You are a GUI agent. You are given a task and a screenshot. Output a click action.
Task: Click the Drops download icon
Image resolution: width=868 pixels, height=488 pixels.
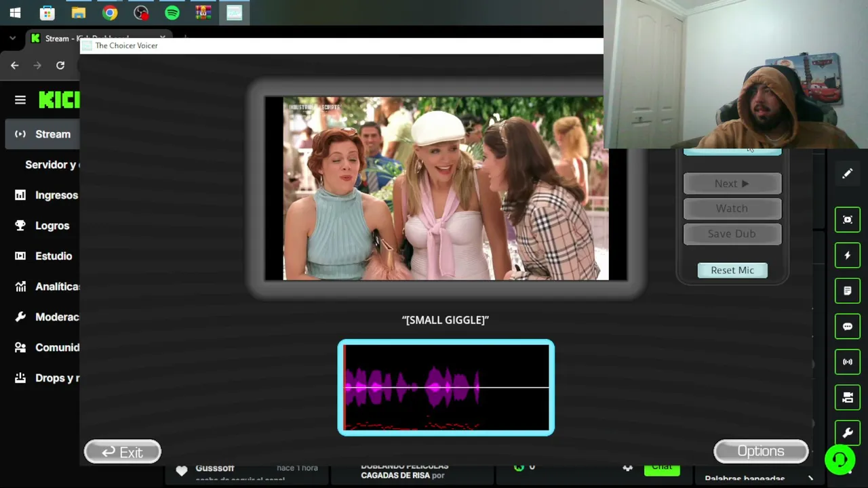20,378
